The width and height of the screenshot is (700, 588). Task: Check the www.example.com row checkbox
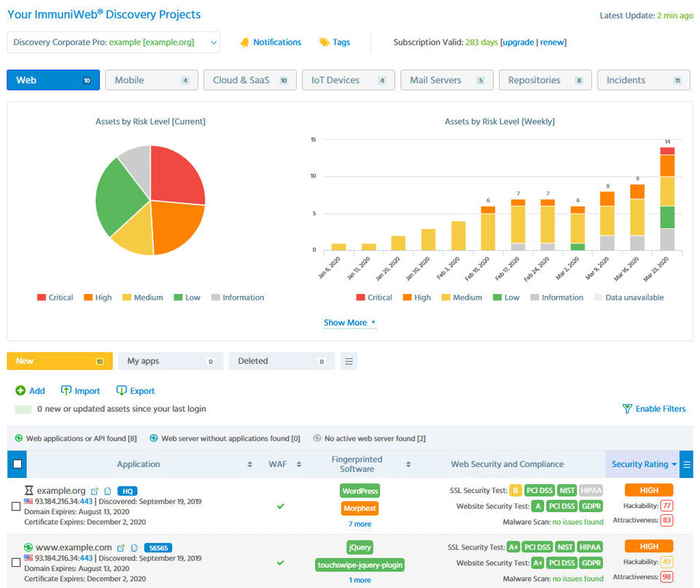tap(15, 562)
